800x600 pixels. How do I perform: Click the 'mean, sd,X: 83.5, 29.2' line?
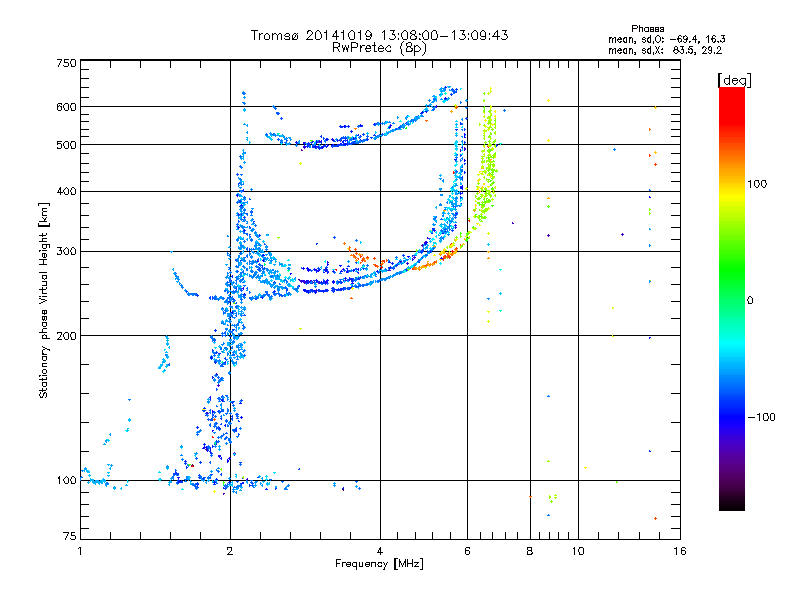(x=665, y=50)
